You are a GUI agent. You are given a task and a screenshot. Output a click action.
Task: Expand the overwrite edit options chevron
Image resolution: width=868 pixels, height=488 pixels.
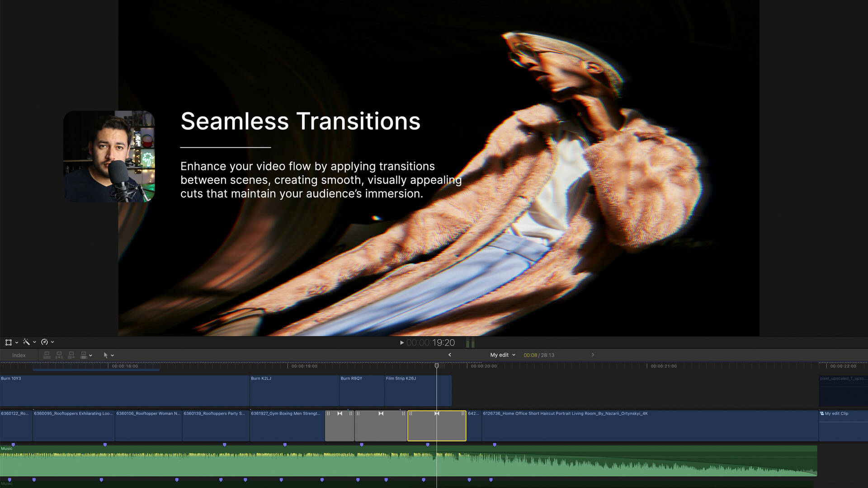pyautogui.click(x=91, y=356)
